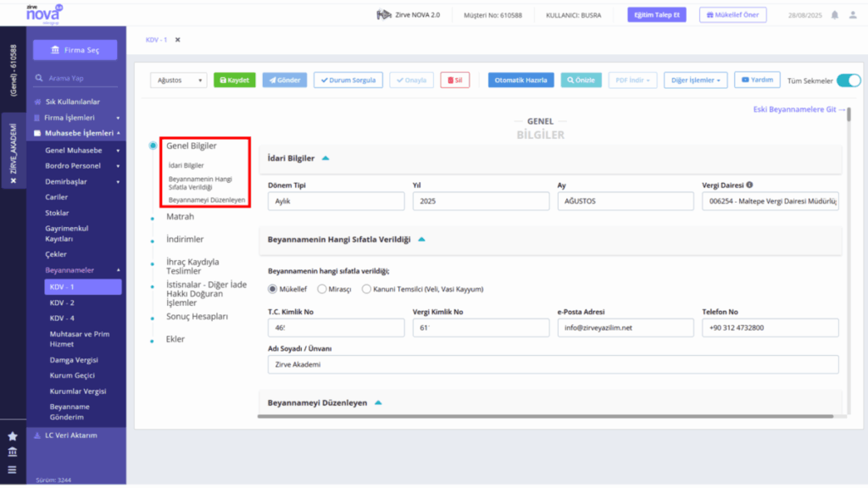Open Beyanname Gönderim page

(x=70, y=412)
